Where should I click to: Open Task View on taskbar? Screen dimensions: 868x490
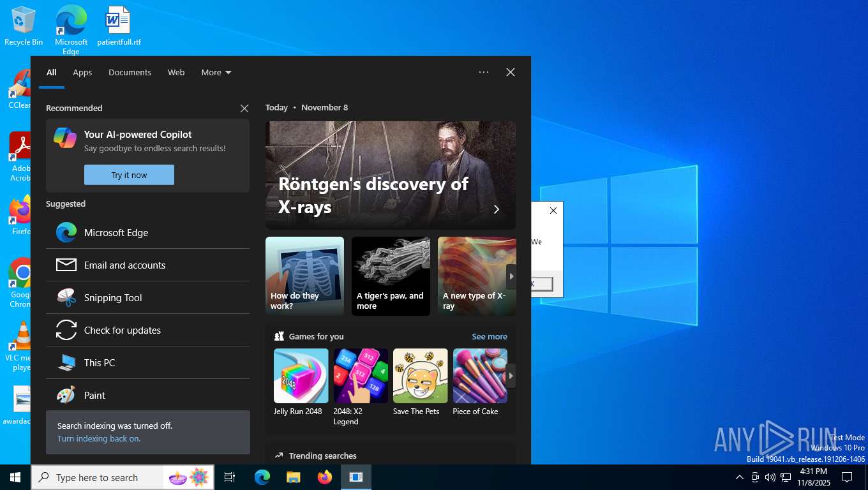pos(230,477)
